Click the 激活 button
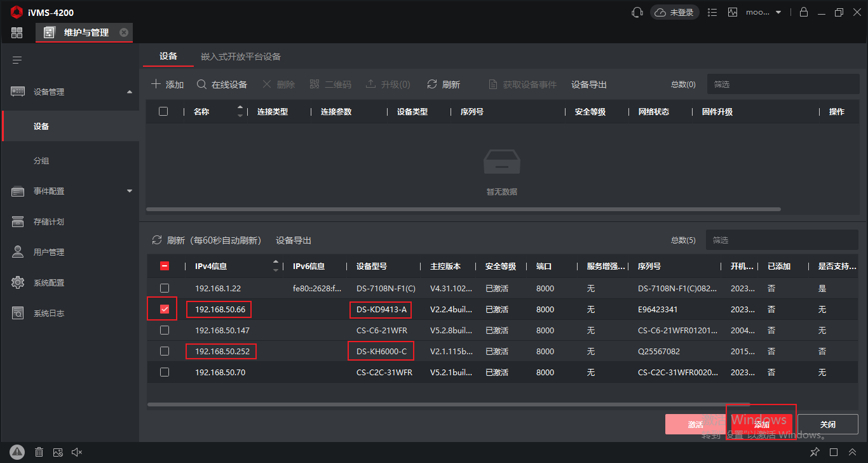The height and width of the screenshot is (463, 868). click(x=696, y=424)
